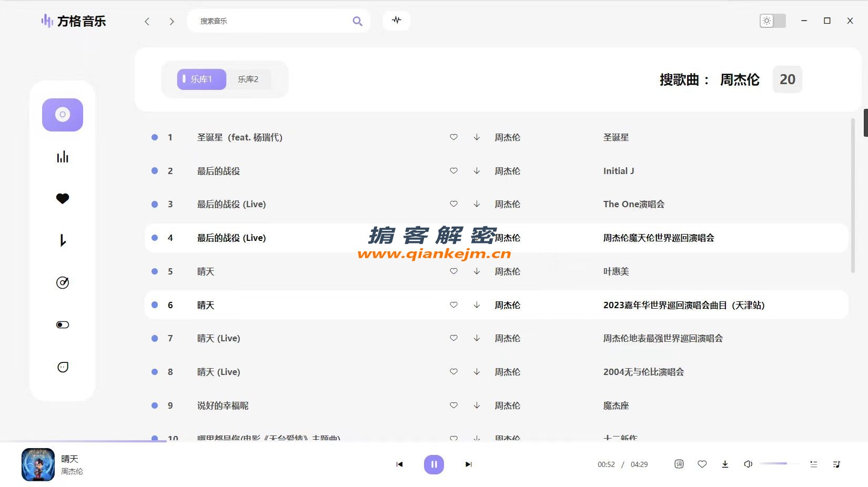This screenshot has width=868, height=487.
Task: Skip to next track
Action: (468, 464)
